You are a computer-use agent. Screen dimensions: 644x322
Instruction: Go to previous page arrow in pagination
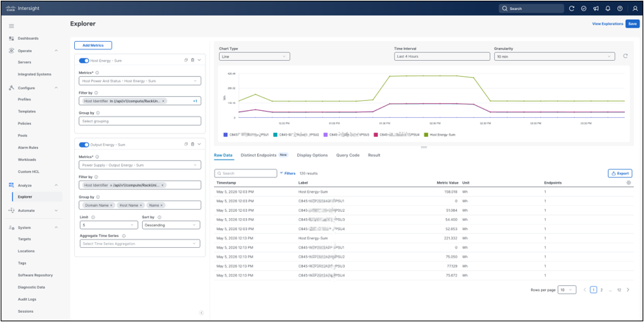[585, 290]
